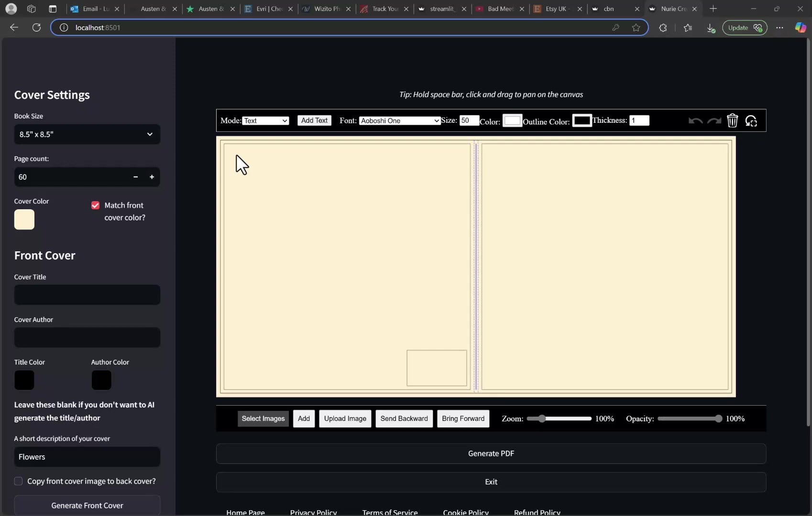Click the undo arrow icon
Screen dimensions: 812x516
695,121
